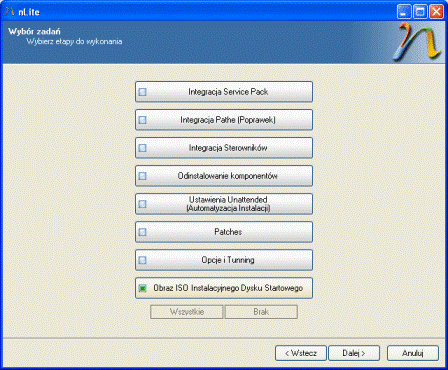Viewport: 448px width, 370px height.
Task: Enable the Patches task
Action: (224, 232)
